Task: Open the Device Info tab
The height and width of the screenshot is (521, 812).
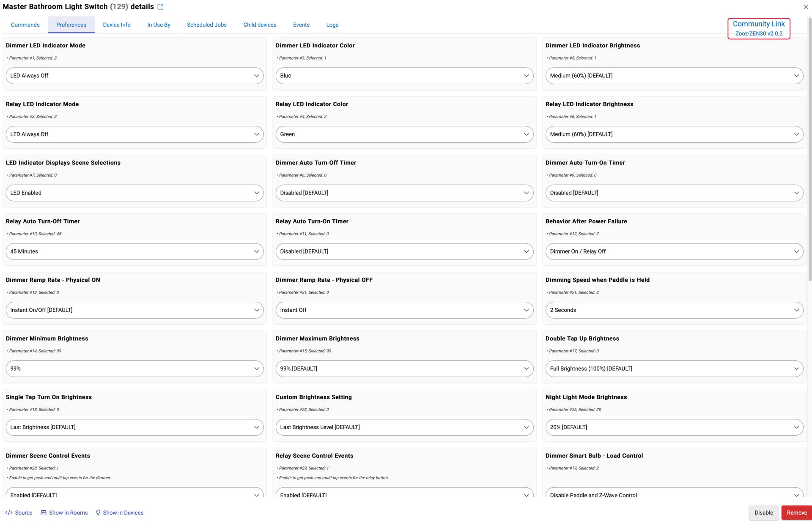Action: [117, 25]
